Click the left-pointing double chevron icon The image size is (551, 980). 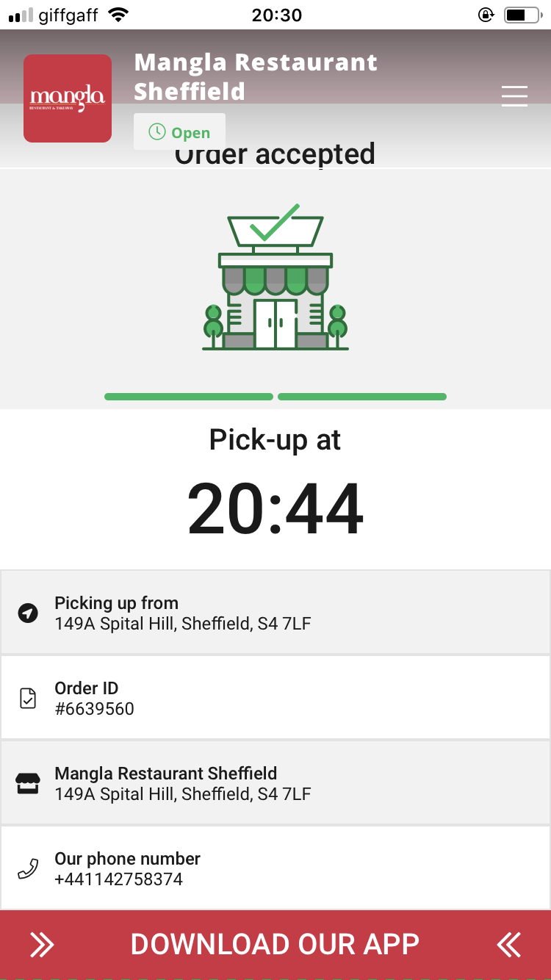click(508, 945)
